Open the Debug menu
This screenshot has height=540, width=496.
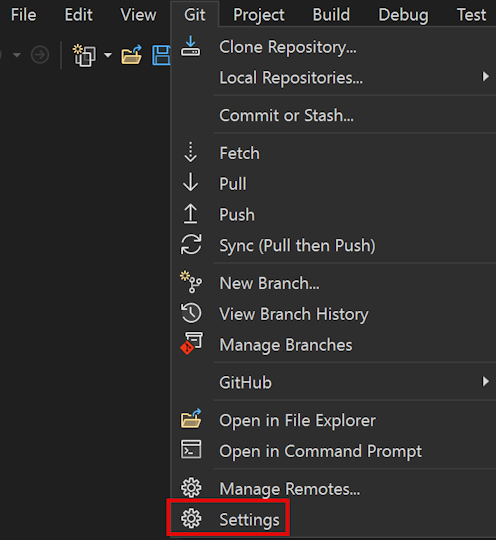pyautogui.click(x=403, y=15)
